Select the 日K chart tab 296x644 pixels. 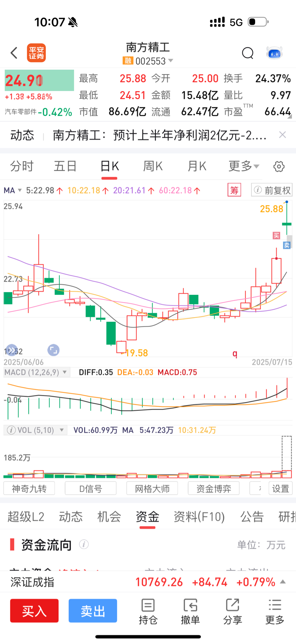point(109,166)
